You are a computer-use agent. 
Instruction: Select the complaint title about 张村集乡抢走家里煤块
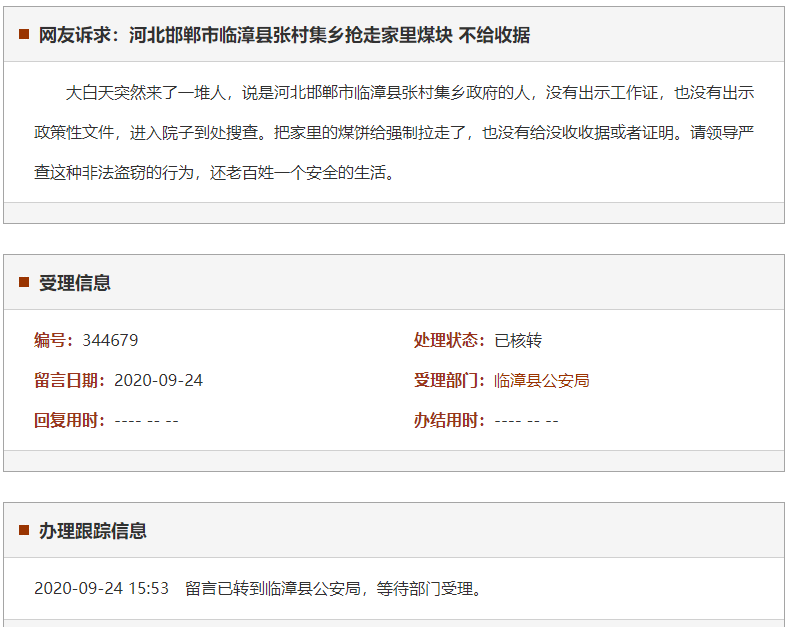[x=284, y=35]
